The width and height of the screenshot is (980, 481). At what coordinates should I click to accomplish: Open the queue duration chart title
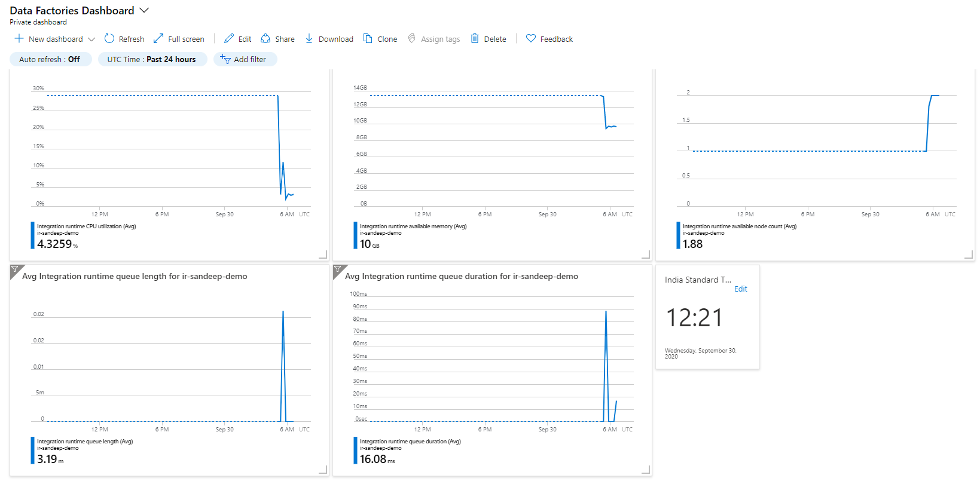tap(461, 277)
